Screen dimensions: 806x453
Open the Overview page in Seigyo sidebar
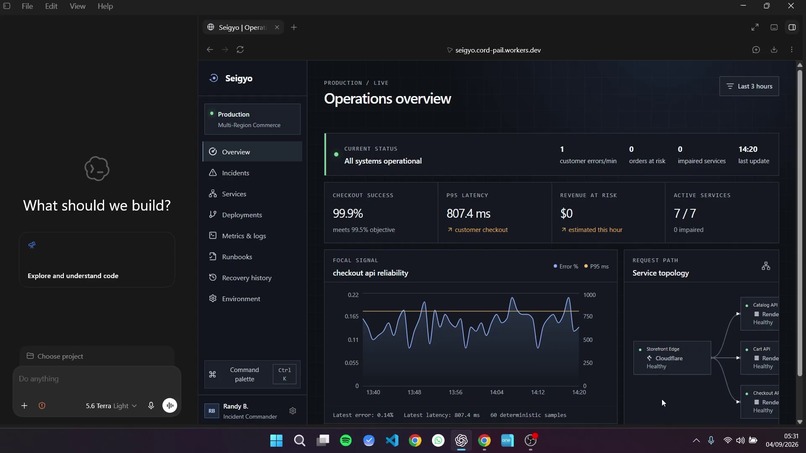[x=252, y=152]
